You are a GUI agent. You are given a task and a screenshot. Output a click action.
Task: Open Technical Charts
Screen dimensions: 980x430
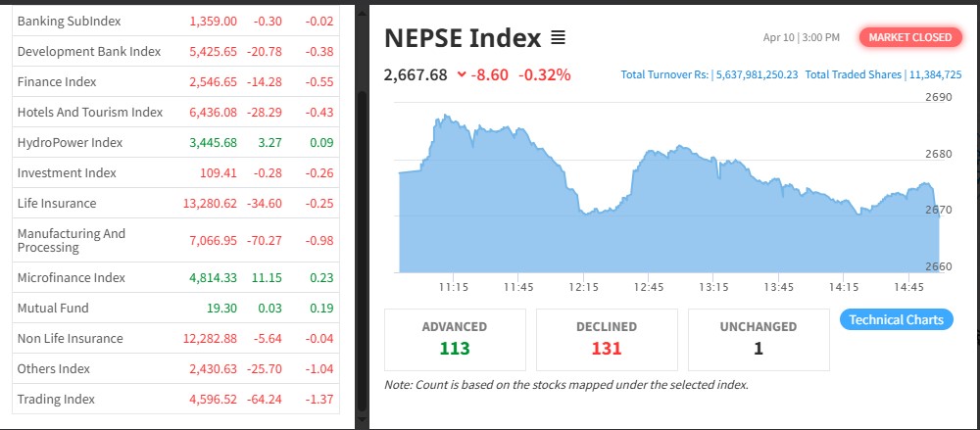coord(896,319)
